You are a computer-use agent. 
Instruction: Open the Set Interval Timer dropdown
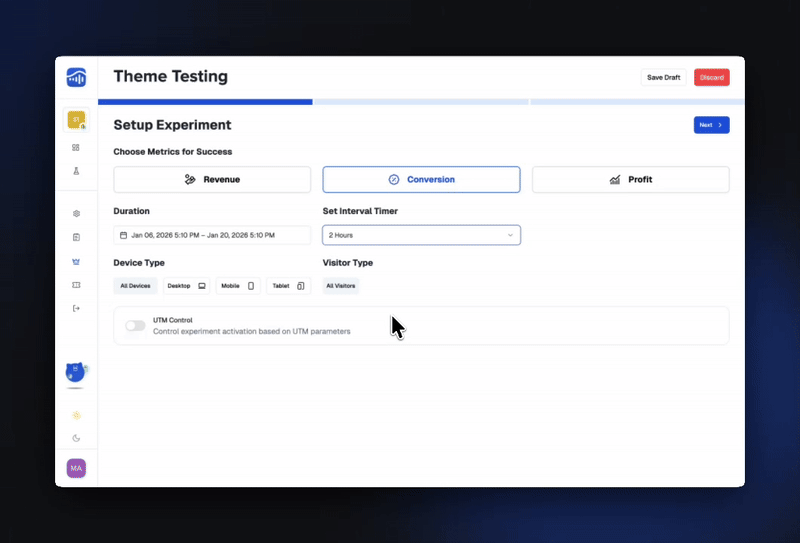coord(421,235)
